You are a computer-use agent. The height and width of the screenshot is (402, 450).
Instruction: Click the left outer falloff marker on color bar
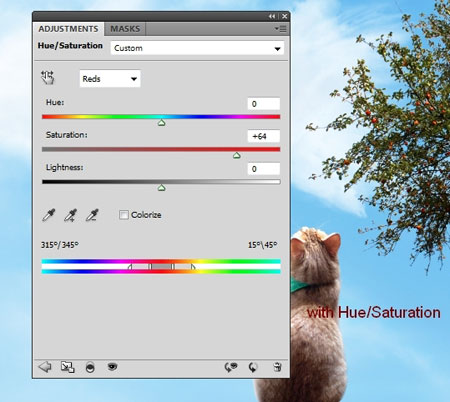tap(130, 267)
